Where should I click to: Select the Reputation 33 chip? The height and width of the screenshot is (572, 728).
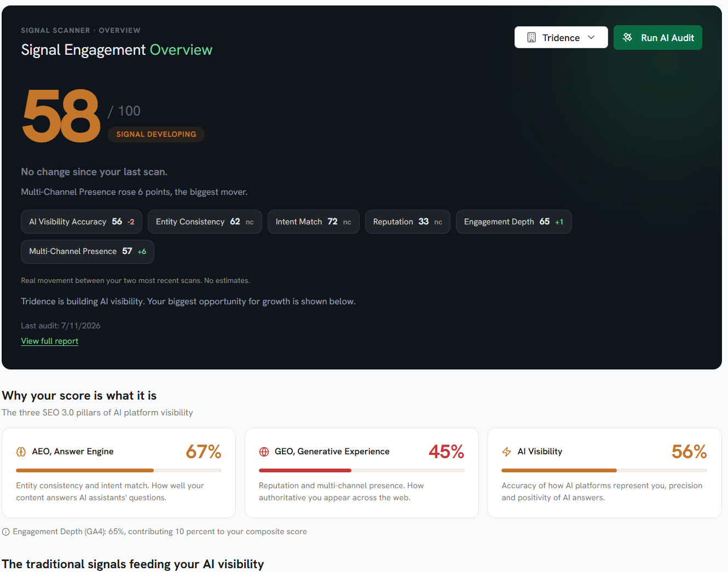tap(408, 222)
